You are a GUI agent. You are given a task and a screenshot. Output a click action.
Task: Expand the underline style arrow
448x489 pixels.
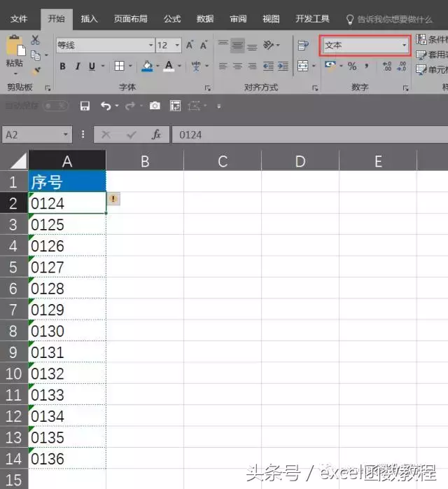tap(103, 66)
